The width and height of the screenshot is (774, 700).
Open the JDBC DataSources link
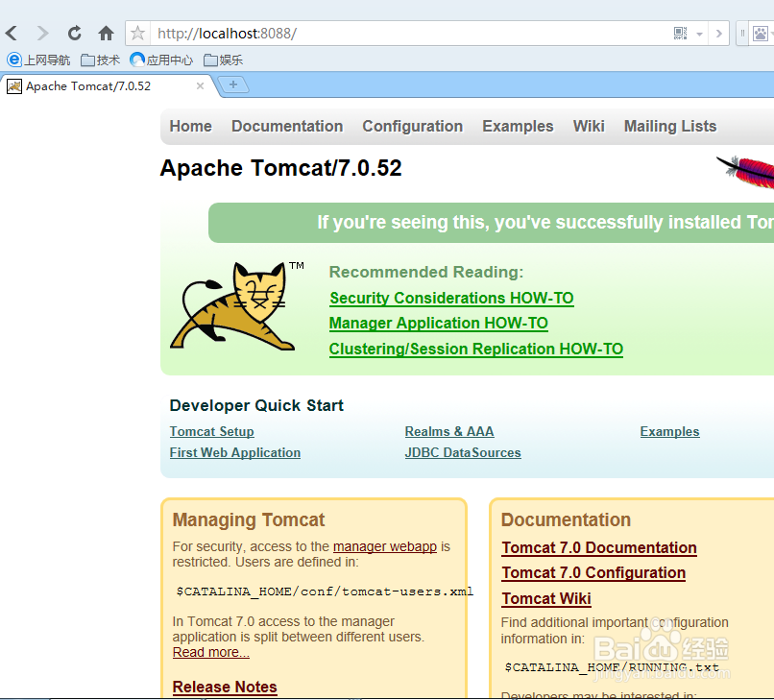pyautogui.click(x=463, y=453)
